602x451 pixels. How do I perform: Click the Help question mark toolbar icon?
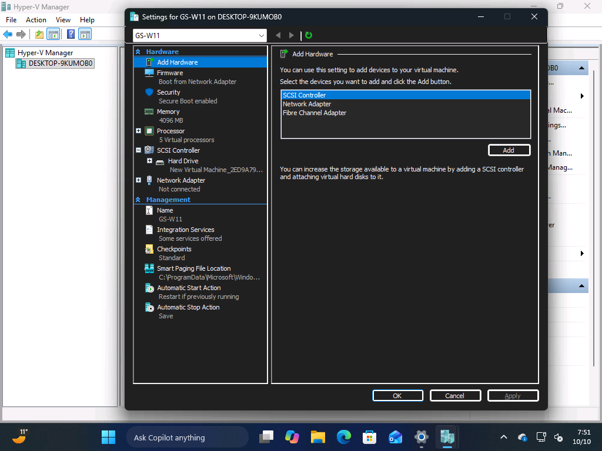(71, 34)
